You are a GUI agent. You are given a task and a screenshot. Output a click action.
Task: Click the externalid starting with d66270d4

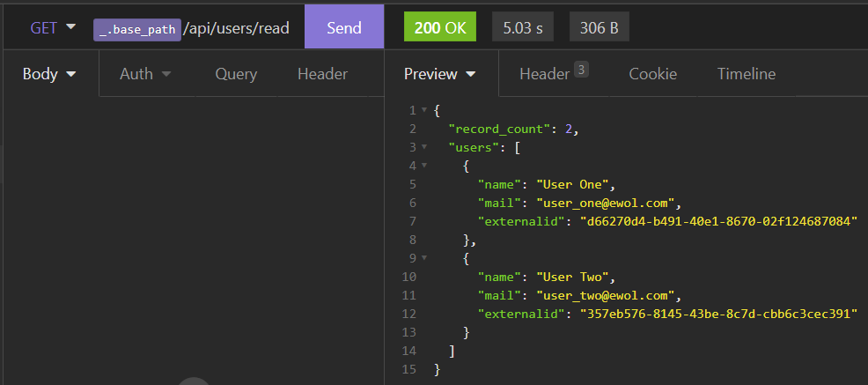(718, 222)
